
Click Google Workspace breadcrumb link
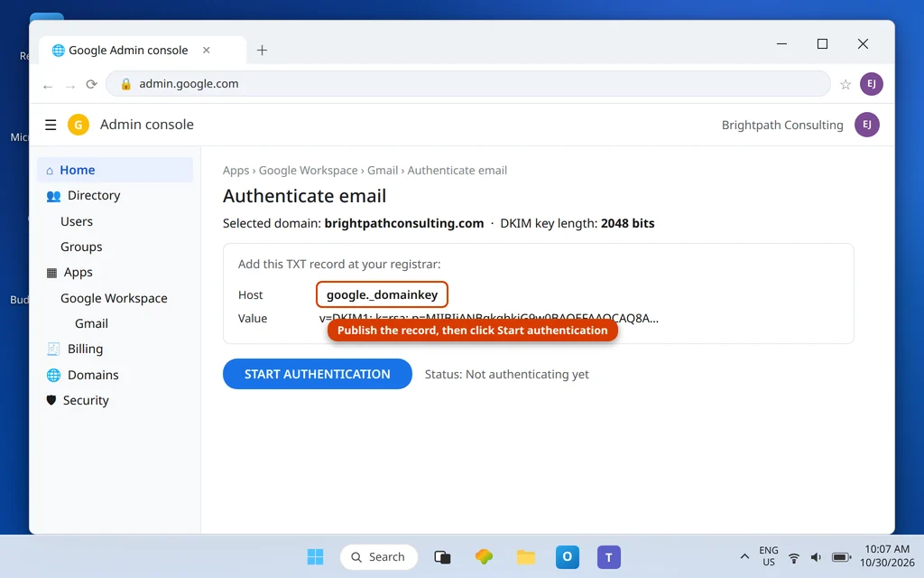click(x=309, y=171)
